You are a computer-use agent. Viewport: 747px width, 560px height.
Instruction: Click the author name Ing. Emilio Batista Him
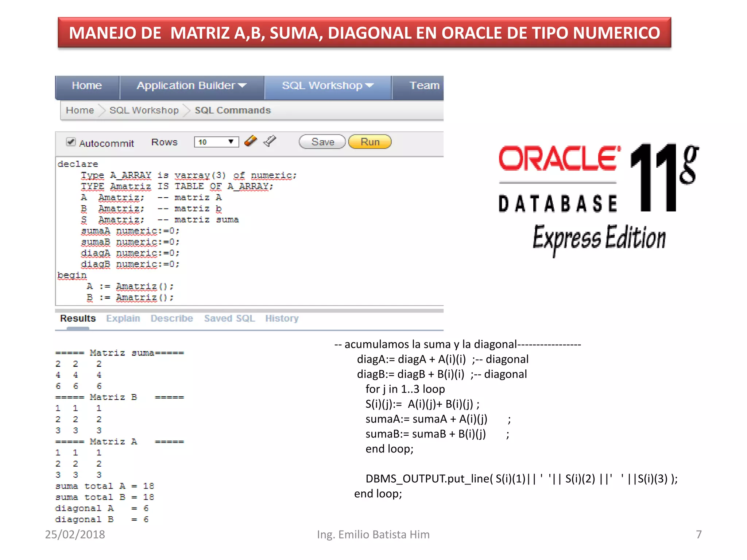(373, 534)
